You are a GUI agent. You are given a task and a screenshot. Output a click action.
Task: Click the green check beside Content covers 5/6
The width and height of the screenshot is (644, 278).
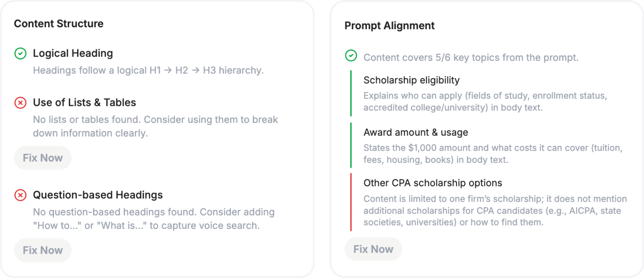(x=351, y=56)
